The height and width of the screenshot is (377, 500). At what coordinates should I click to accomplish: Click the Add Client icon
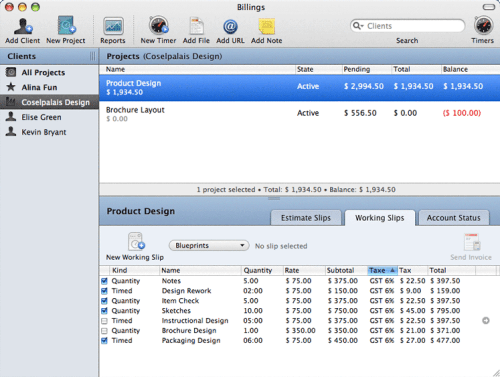23,26
